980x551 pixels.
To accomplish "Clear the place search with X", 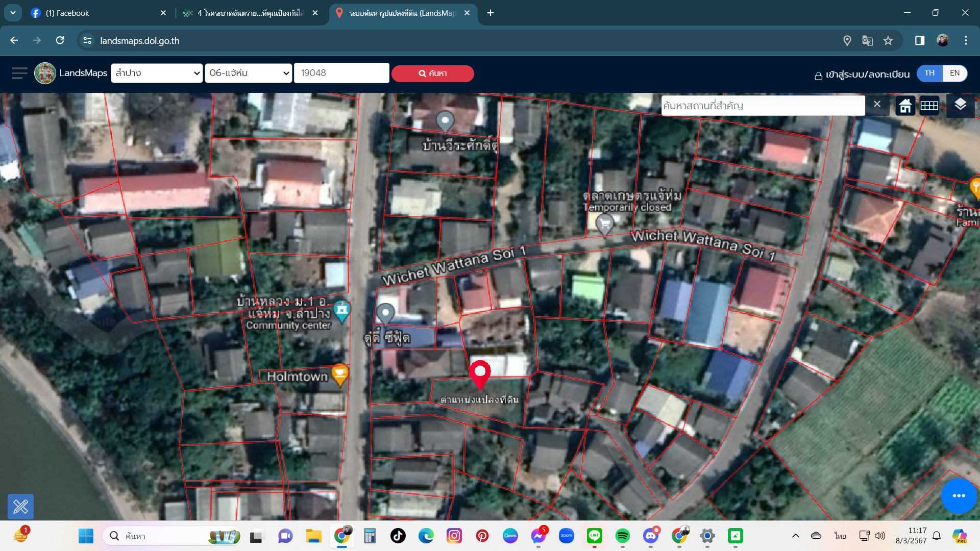I will tap(877, 105).
